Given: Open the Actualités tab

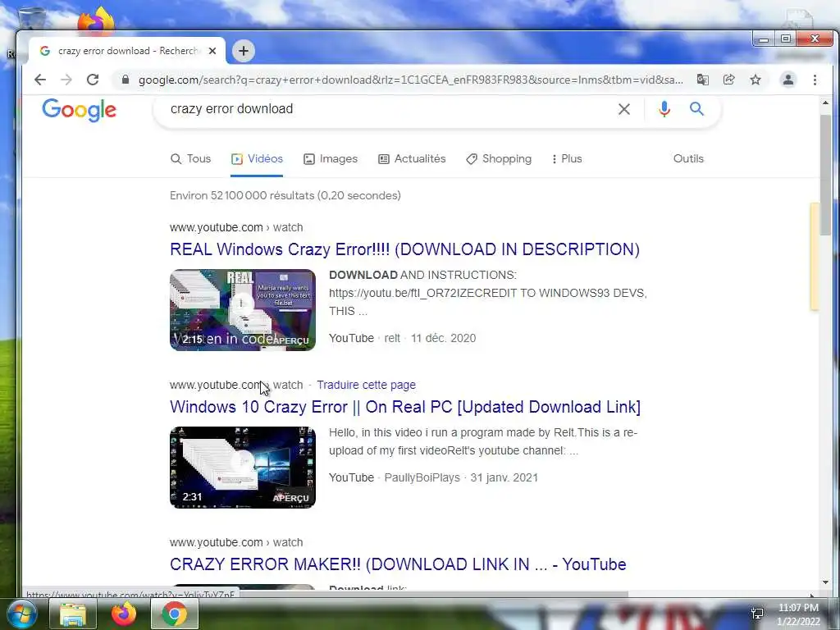Looking at the screenshot, I should tap(412, 159).
